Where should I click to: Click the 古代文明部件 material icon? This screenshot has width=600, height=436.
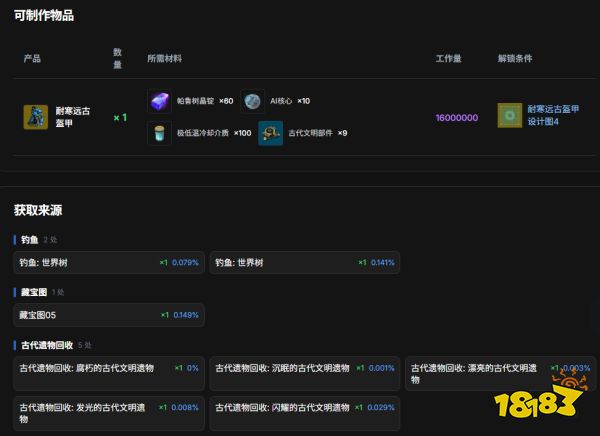click(271, 133)
